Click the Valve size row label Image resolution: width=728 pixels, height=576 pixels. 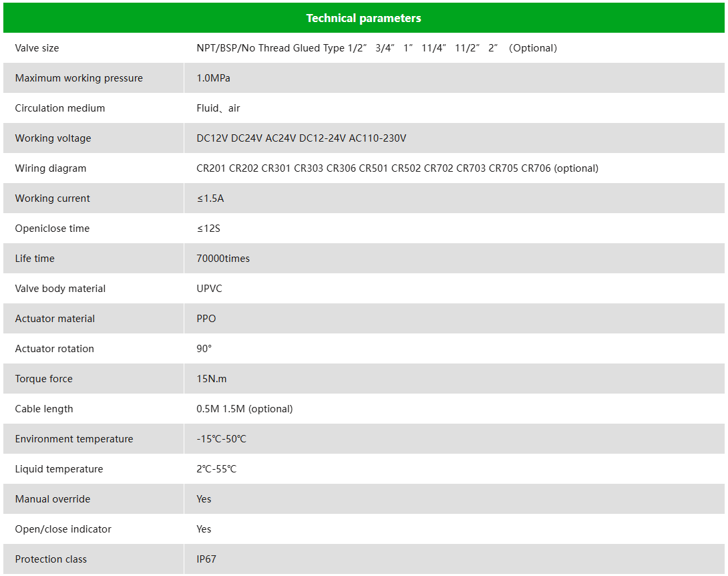37,48
